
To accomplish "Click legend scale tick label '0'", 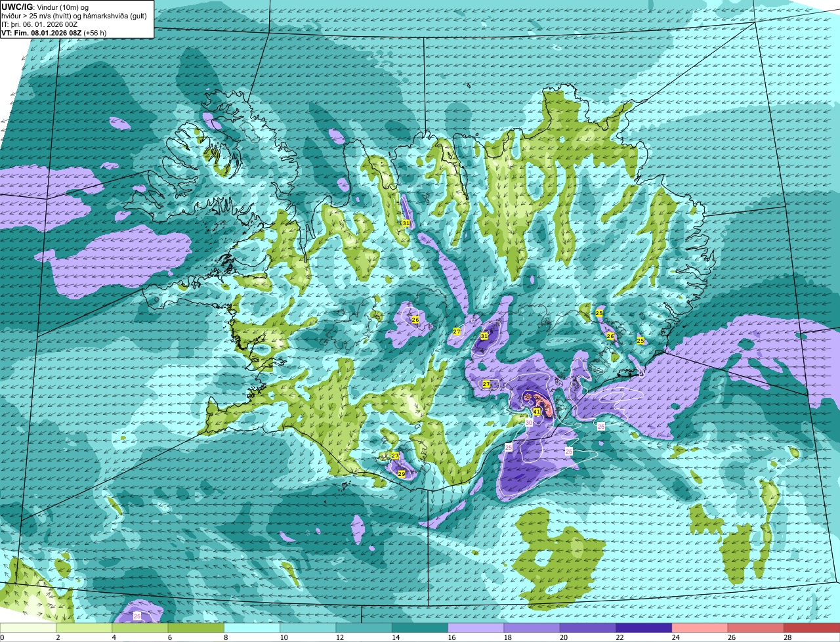I will (2, 637).
